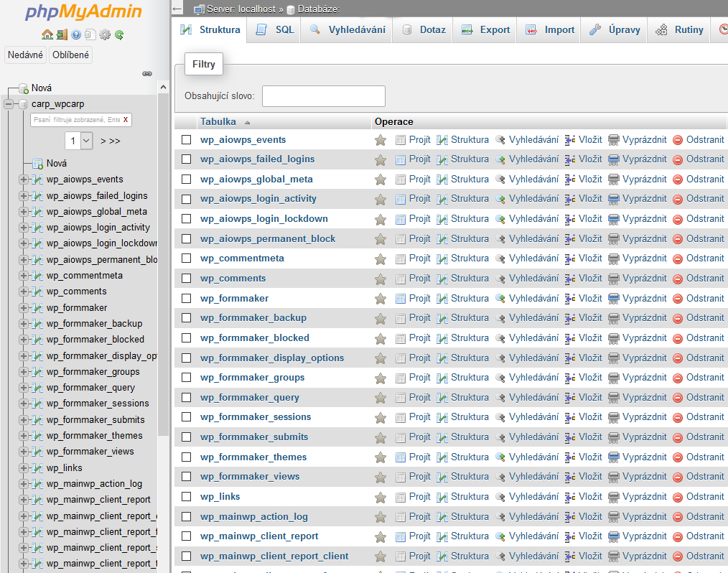This screenshot has width=728, height=573.
Task: Click the Nedávné button
Action: pos(25,55)
